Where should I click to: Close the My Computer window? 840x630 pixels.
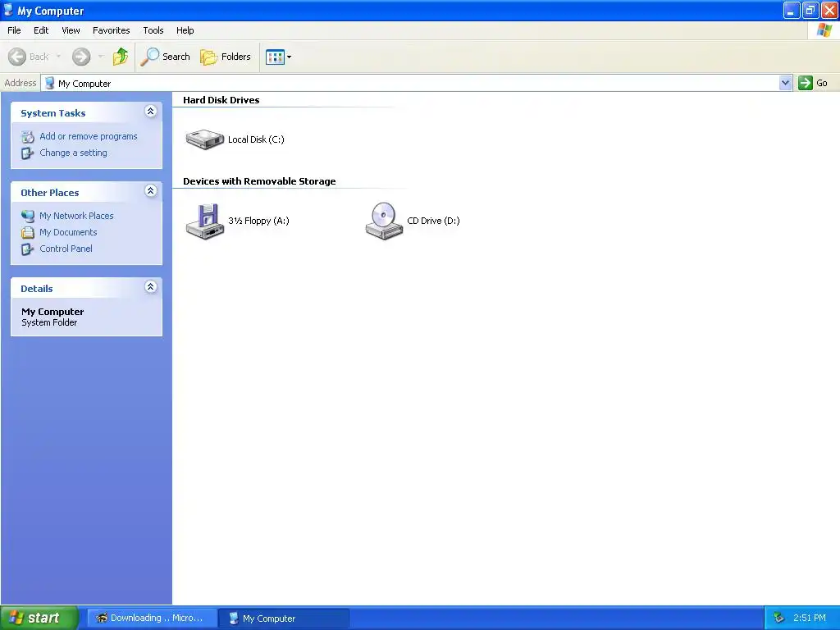829,10
